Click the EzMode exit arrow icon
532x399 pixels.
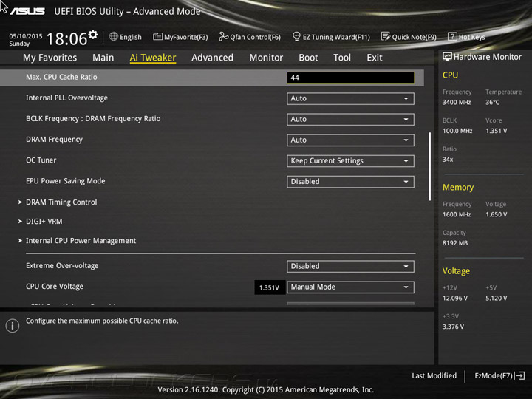click(519, 375)
